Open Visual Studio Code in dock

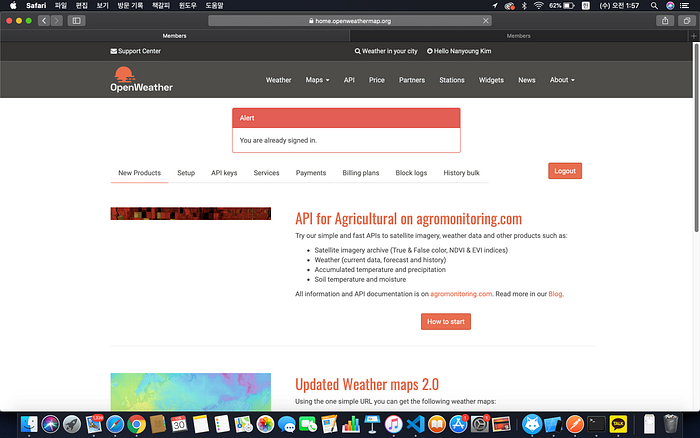click(x=416, y=424)
